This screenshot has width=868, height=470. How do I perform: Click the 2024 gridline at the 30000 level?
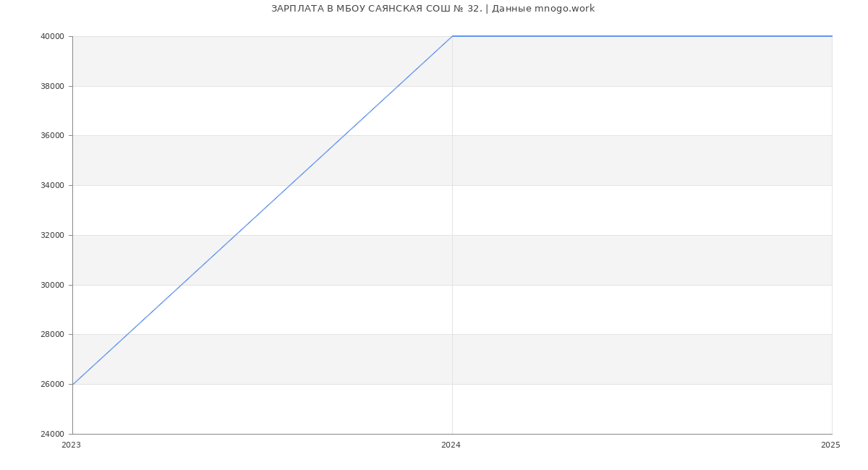coord(452,285)
